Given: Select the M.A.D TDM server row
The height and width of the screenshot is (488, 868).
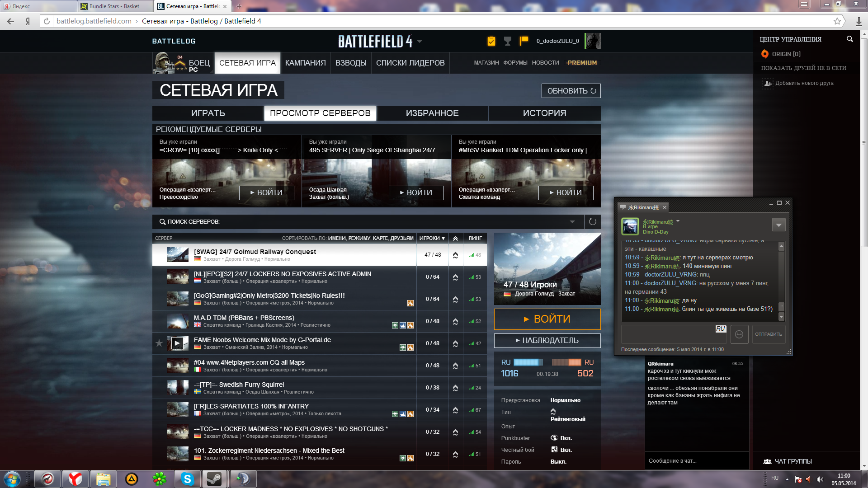Looking at the screenshot, I should coord(320,321).
